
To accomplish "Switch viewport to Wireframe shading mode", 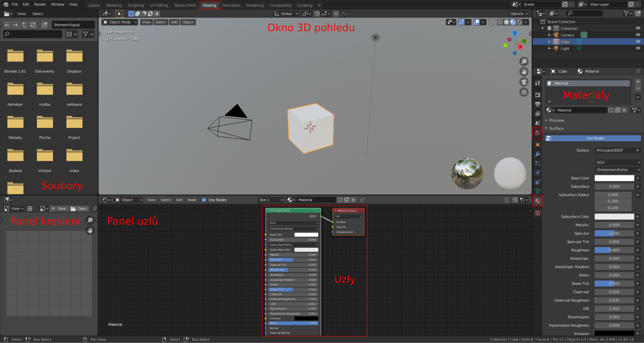I will (x=500, y=22).
